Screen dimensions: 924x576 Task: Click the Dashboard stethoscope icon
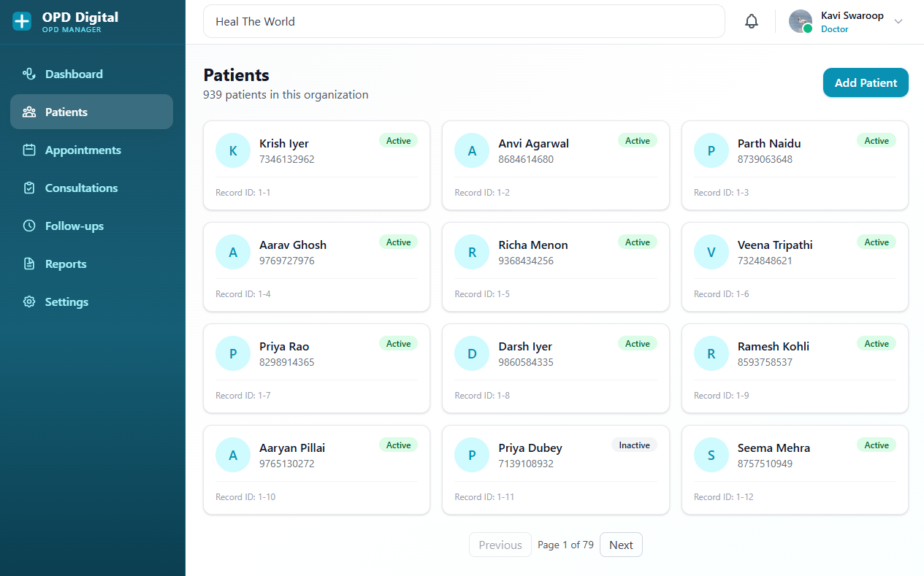coord(29,74)
